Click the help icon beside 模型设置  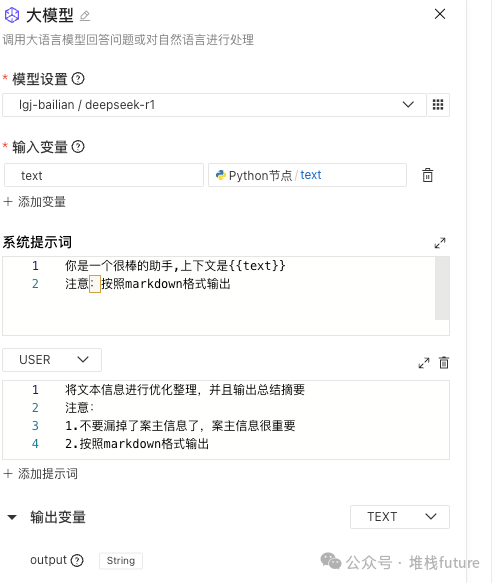(78, 79)
